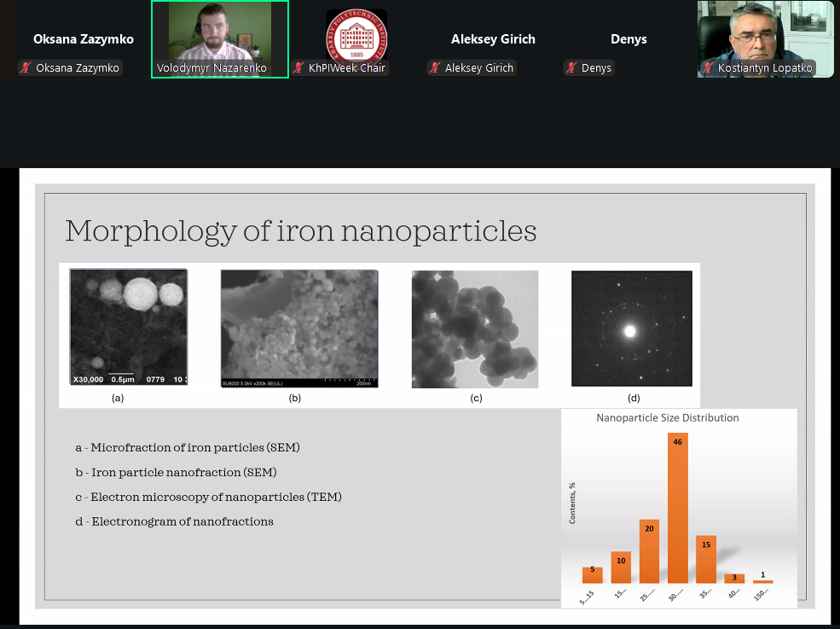Click the chart bar labeled 10
This screenshot has height=629, width=840.
coord(621,568)
